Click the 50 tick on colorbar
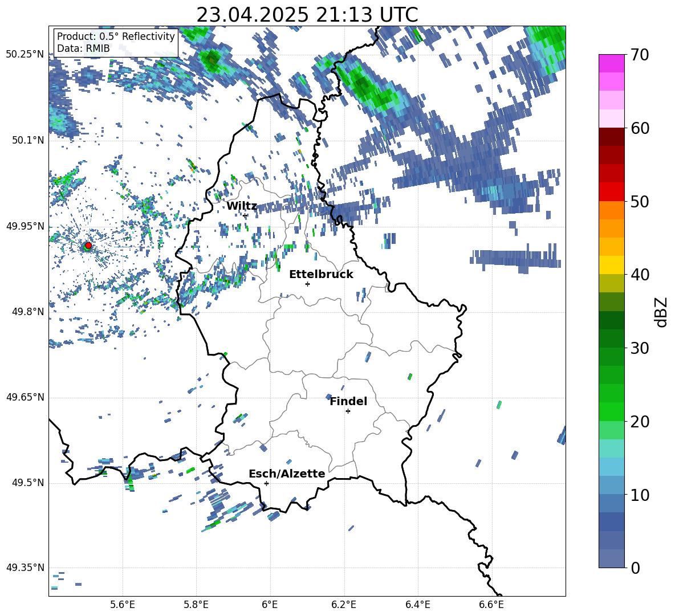 640,202
